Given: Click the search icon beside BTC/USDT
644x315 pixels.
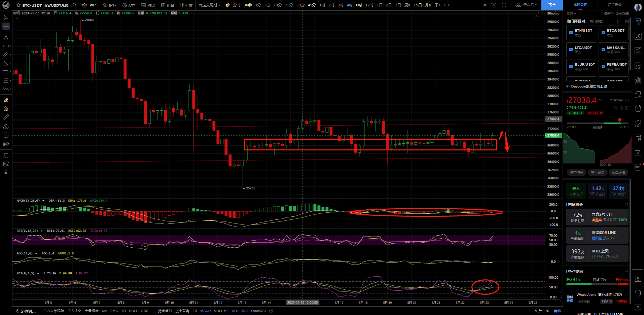Looking at the screenshot, I should pos(74,5).
